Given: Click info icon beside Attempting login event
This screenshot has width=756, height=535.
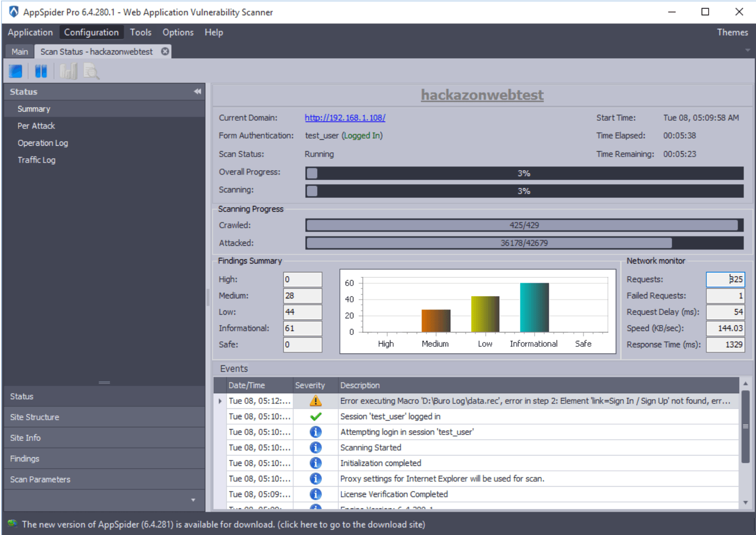Looking at the screenshot, I should (315, 432).
